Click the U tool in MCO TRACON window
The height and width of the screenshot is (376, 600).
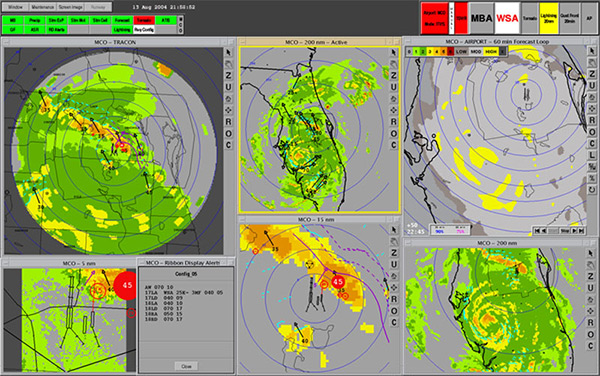point(228,87)
